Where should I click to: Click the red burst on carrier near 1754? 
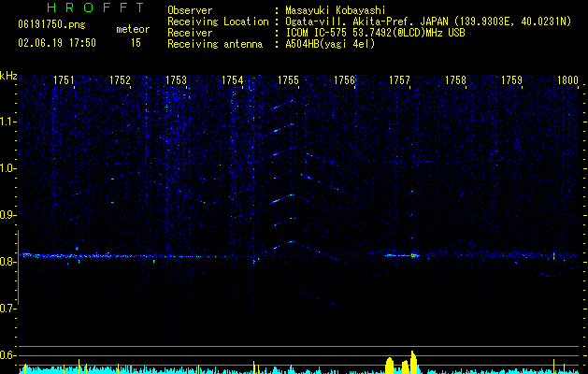(254, 261)
